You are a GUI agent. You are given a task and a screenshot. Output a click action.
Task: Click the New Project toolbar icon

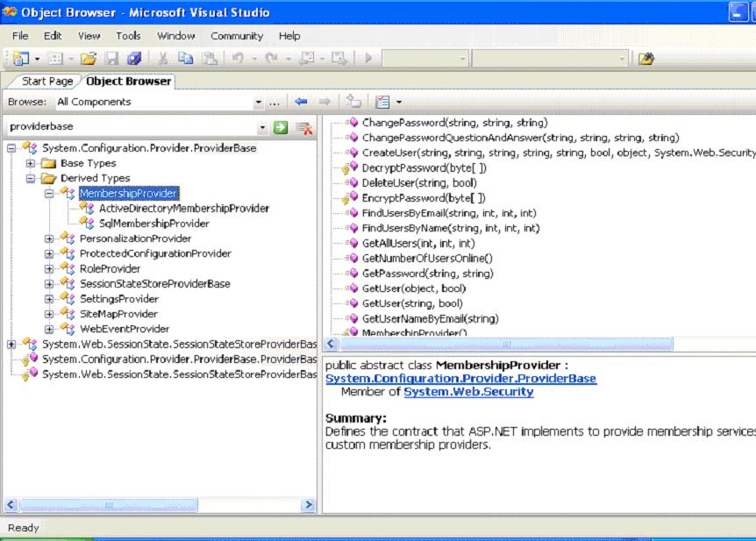[x=21, y=59]
